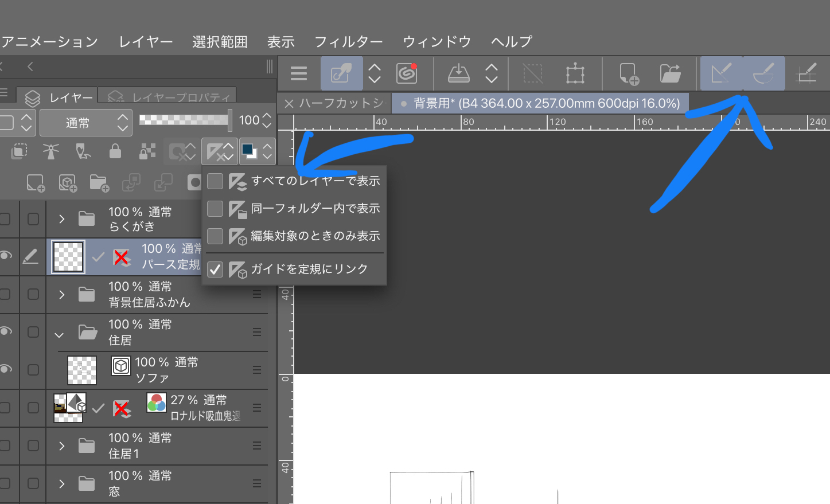Expand the らくがき layer folder
Image resolution: width=830 pixels, height=504 pixels.
[62, 219]
